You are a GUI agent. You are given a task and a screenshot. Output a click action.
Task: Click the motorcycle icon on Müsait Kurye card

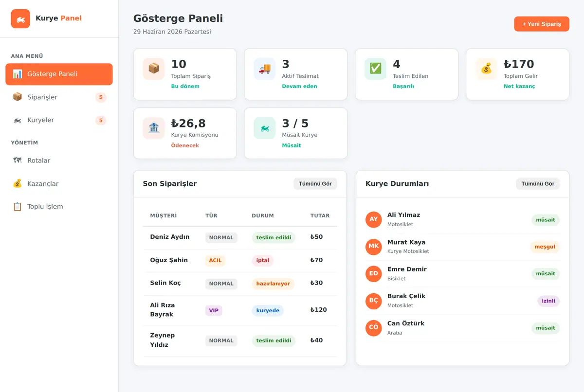tap(265, 128)
